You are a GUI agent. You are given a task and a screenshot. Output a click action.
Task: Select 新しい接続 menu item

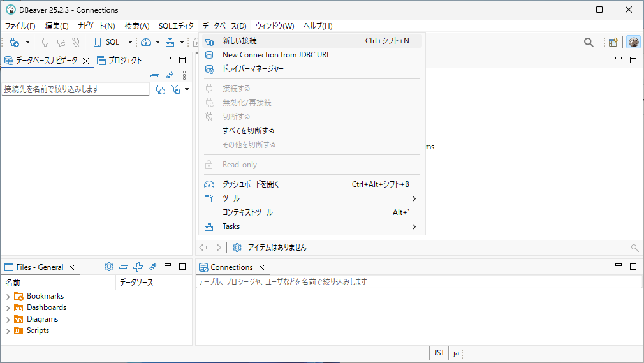click(312, 41)
